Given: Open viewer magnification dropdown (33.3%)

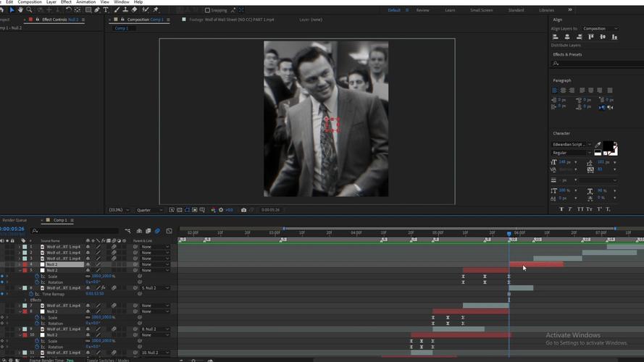Looking at the screenshot, I should [118, 210].
